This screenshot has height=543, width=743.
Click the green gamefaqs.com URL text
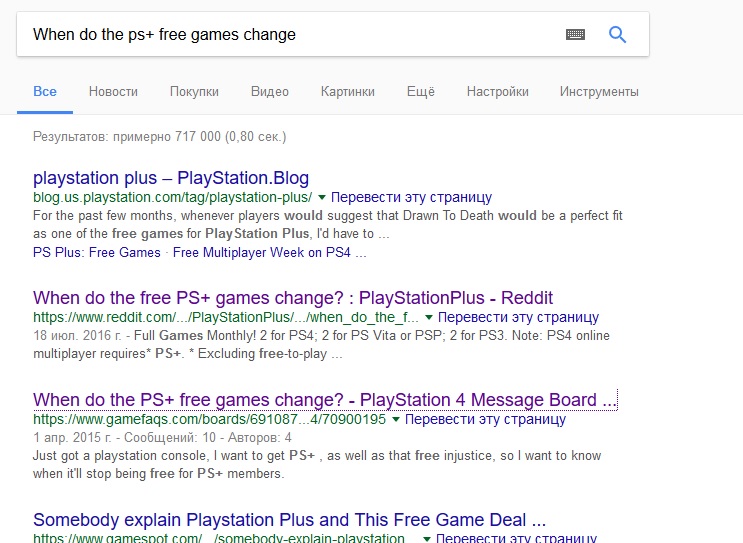pos(209,419)
